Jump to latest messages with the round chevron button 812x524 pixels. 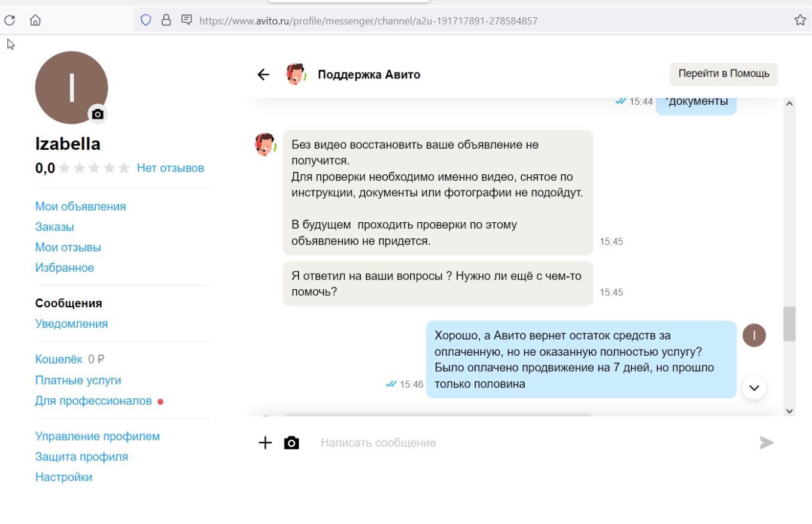coord(754,387)
